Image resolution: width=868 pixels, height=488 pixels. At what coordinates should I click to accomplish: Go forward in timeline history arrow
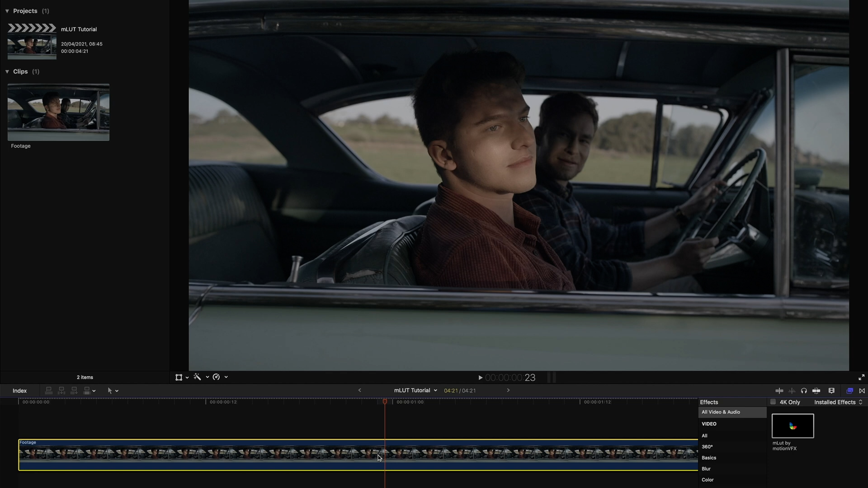(x=508, y=390)
